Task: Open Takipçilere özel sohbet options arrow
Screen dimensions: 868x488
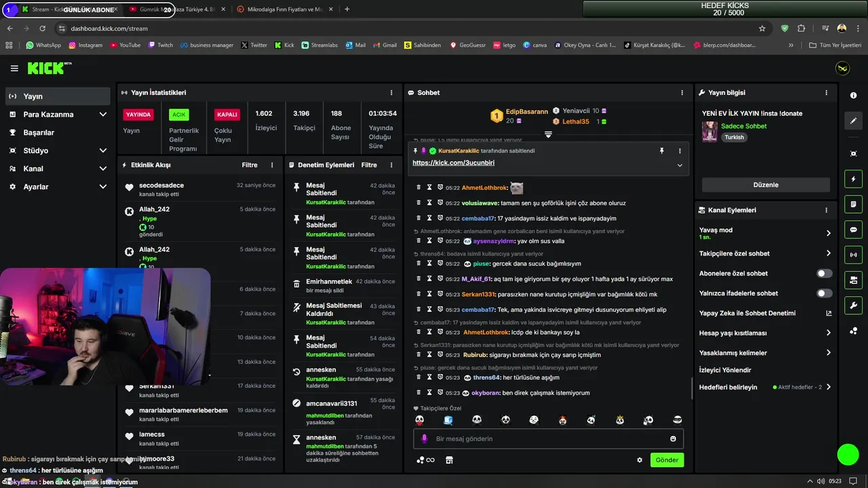Action: pos(829,253)
